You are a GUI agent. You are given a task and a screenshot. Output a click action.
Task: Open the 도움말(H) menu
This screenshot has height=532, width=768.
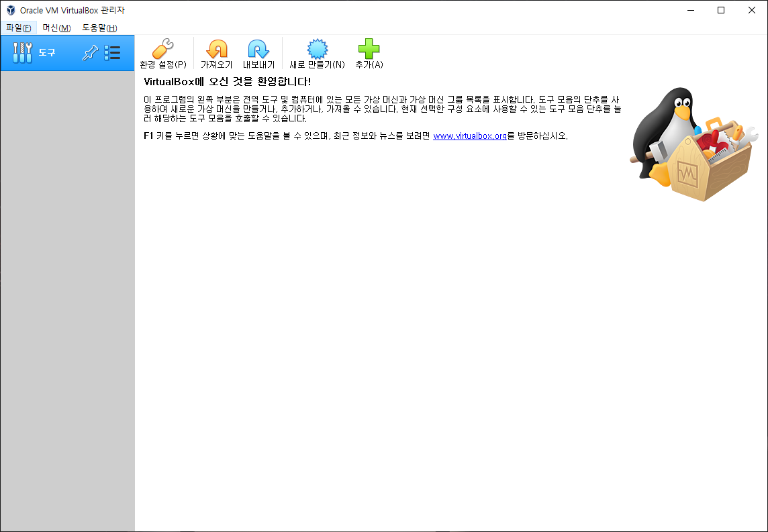pyautogui.click(x=99, y=28)
